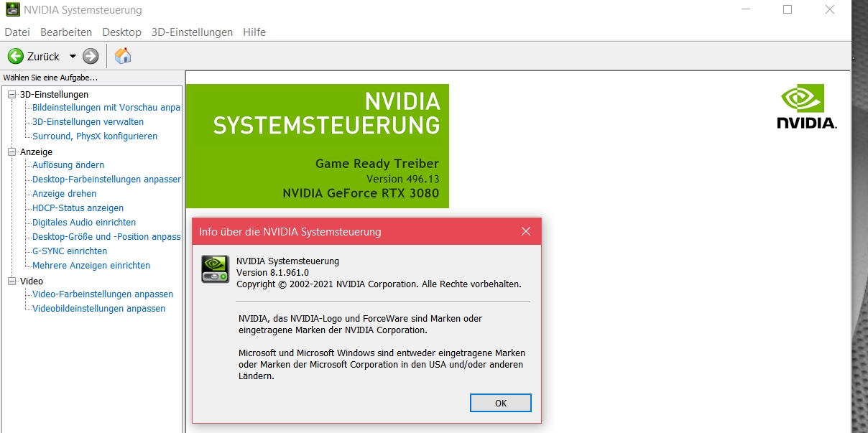868x433 pixels.
Task: Select G-SYNC einrichten
Action: [x=70, y=251]
